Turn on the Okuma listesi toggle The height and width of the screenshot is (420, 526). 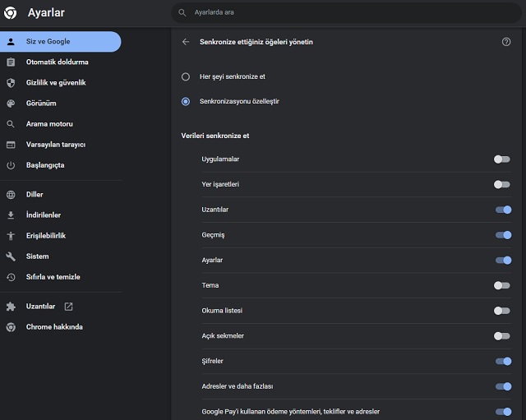[x=502, y=311]
